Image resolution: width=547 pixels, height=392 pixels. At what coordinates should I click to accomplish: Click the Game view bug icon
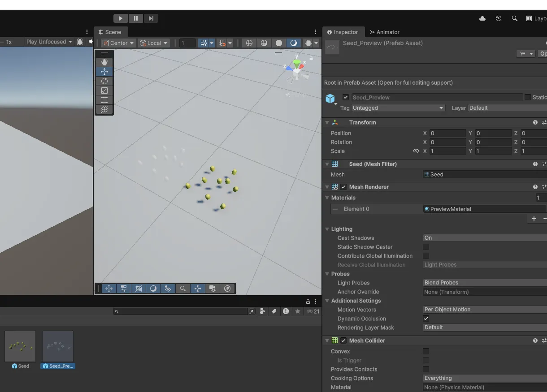pyautogui.click(x=80, y=42)
